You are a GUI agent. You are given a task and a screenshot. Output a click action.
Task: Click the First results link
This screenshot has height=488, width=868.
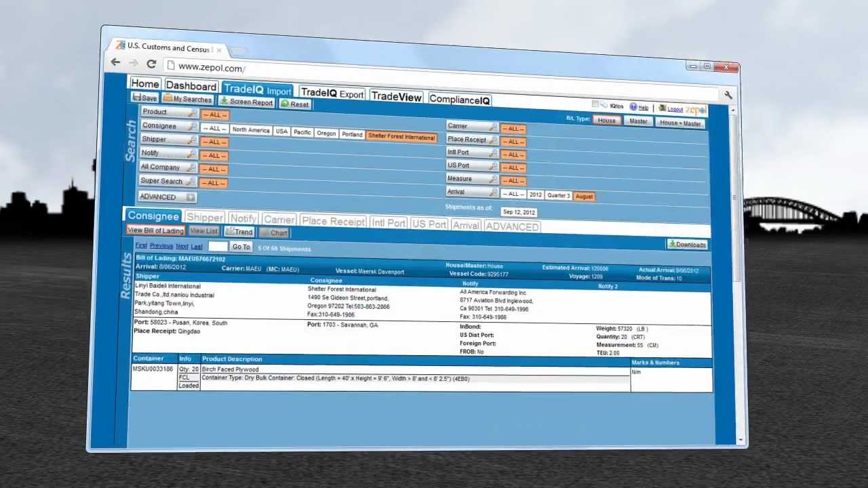[x=141, y=245]
